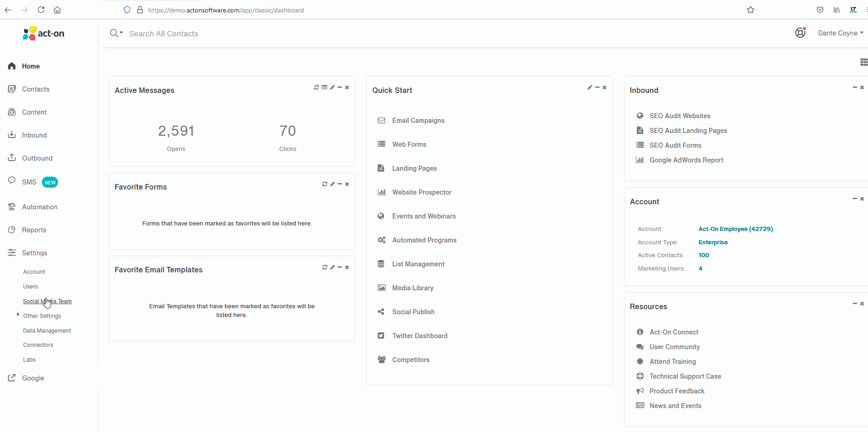The height and width of the screenshot is (432, 868).
Task: Open the dashboard layout grid icon
Action: pos(863,62)
